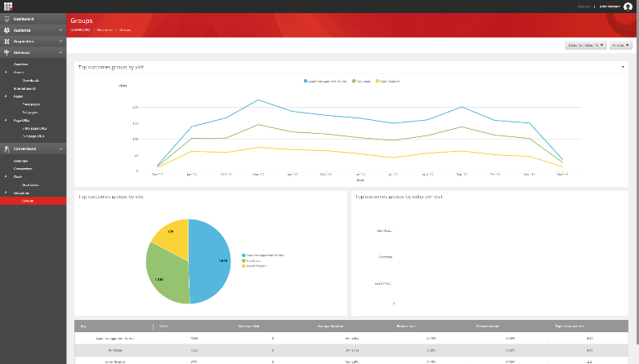Collapse the Behavior section chevron
639x364 pixels.
coord(60,52)
